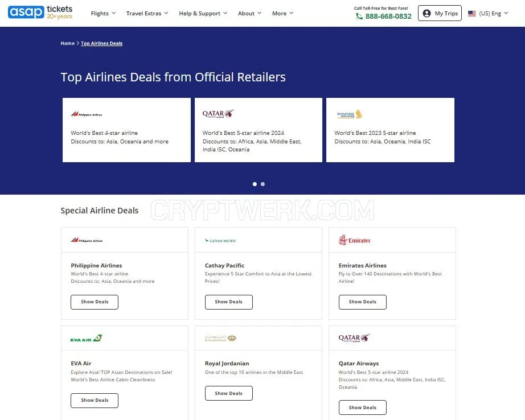Image resolution: width=525 pixels, height=420 pixels.
Task: Click Philippine Airlines logo in the top carousel
Action: coord(87,114)
